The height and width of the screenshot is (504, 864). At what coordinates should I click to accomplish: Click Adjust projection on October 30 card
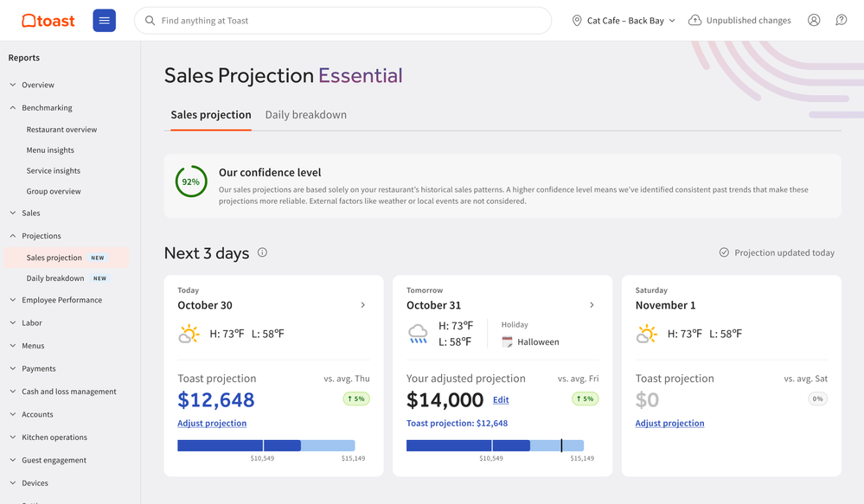coord(212,423)
